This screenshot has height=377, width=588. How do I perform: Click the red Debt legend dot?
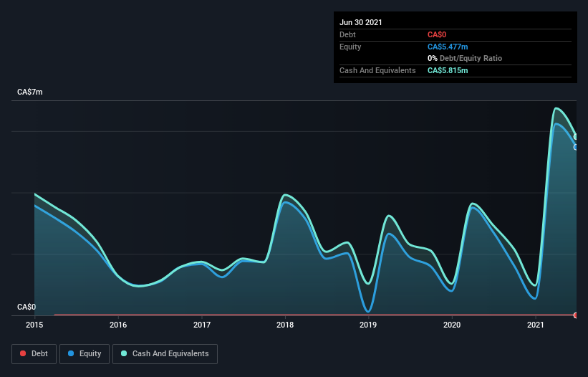point(23,353)
